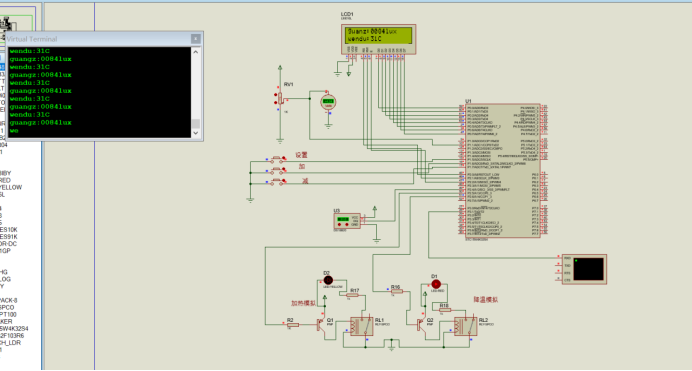Select the voltmeter next to RV1

(328, 102)
